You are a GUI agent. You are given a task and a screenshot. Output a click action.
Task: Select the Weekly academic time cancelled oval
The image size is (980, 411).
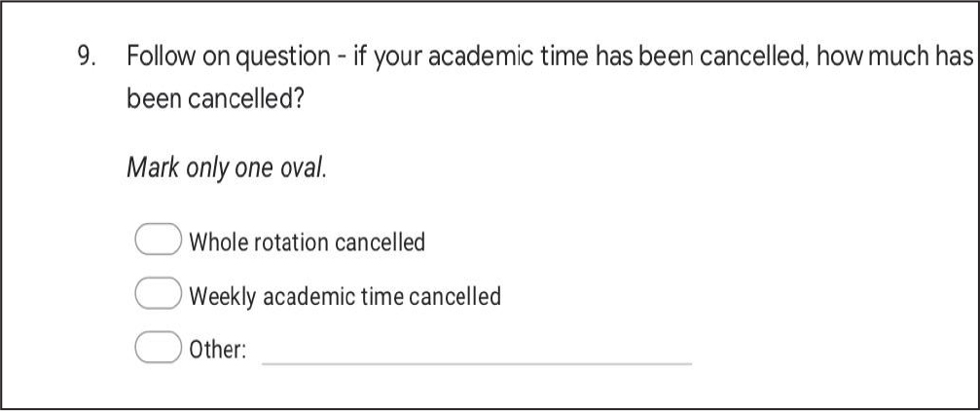coord(158,294)
